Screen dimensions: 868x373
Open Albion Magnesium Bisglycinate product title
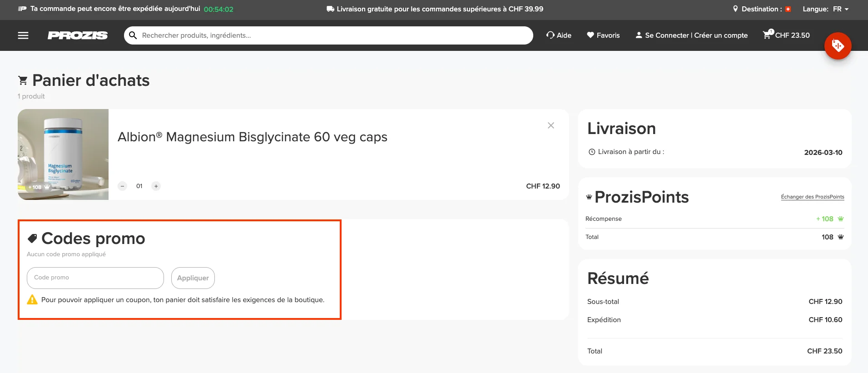coord(253,137)
